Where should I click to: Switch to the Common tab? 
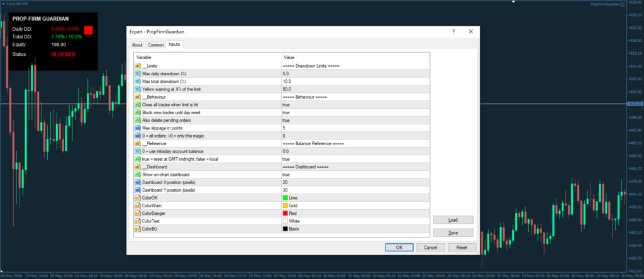[156, 45]
